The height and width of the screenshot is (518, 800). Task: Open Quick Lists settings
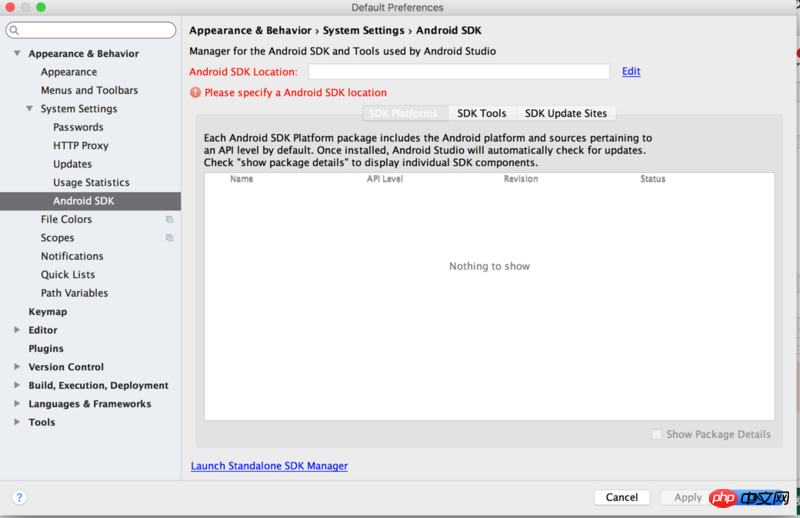(68, 275)
